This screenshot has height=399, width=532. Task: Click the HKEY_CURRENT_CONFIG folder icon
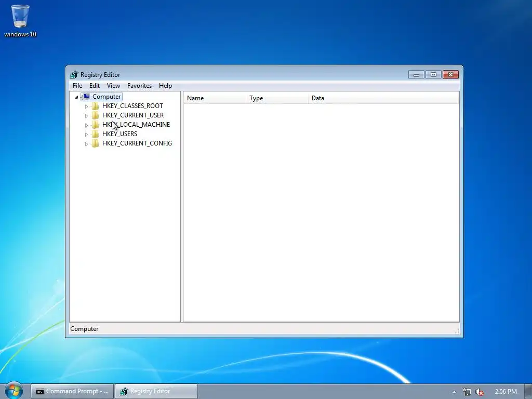96,143
